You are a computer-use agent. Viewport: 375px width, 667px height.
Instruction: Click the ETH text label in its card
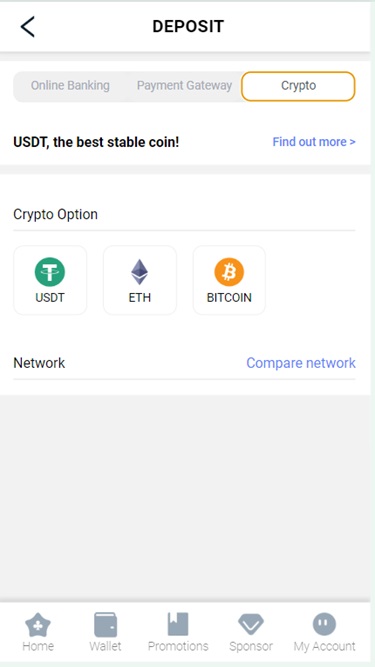point(139,298)
